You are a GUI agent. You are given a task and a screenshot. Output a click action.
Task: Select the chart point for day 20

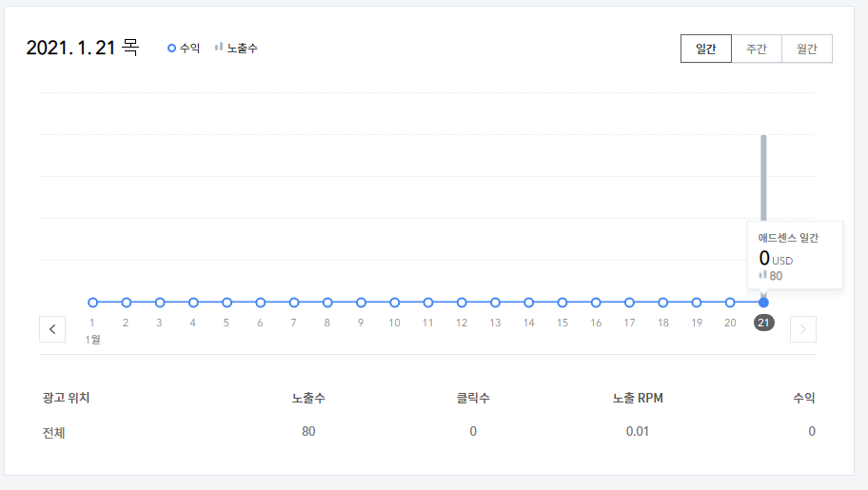coord(730,303)
